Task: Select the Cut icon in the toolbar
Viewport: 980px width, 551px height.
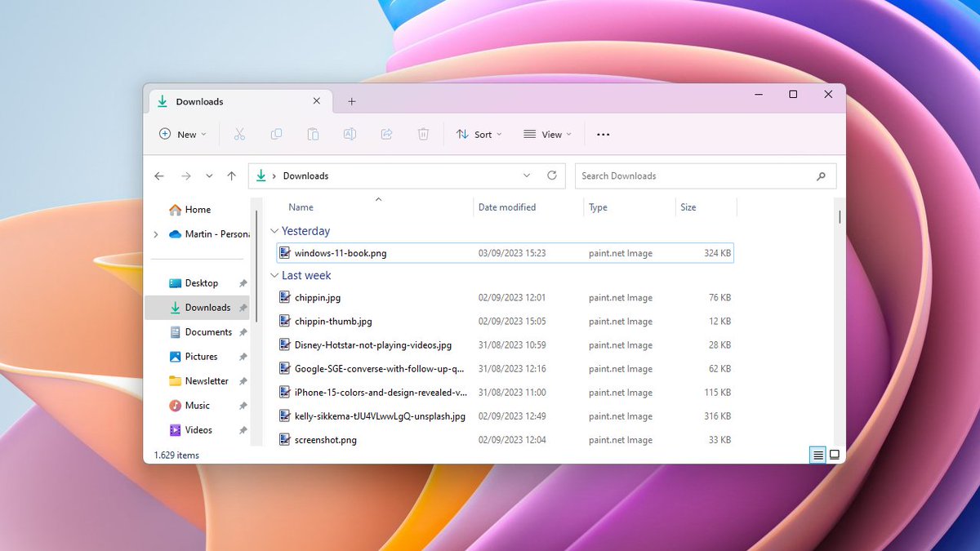Action: click(239, 134)
